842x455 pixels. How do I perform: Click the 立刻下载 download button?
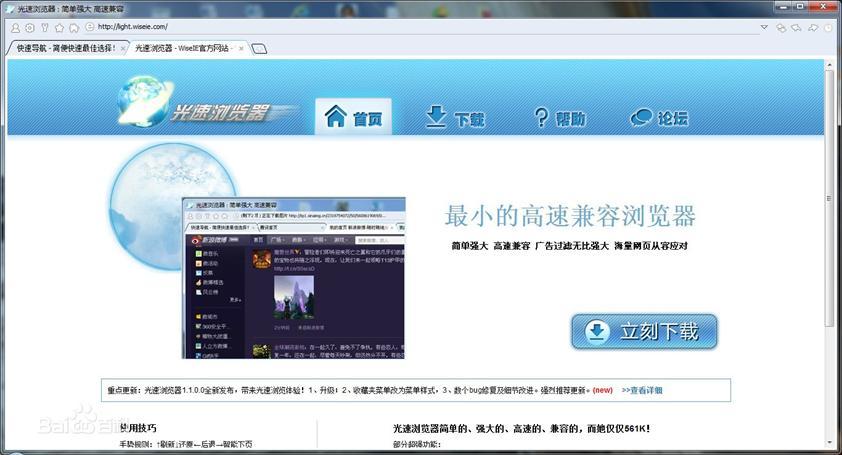(644, 331)
